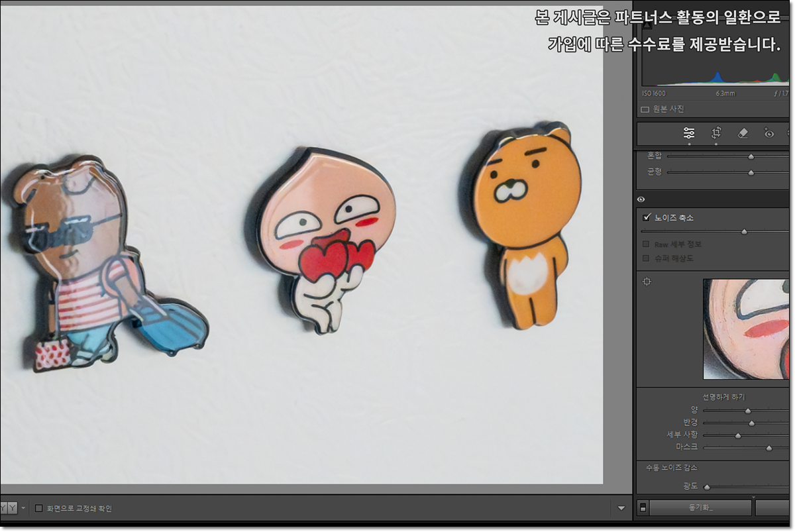Adjust the 혼합 slider handle
Viewport: 795px width, 532px height.
(751, 157)
